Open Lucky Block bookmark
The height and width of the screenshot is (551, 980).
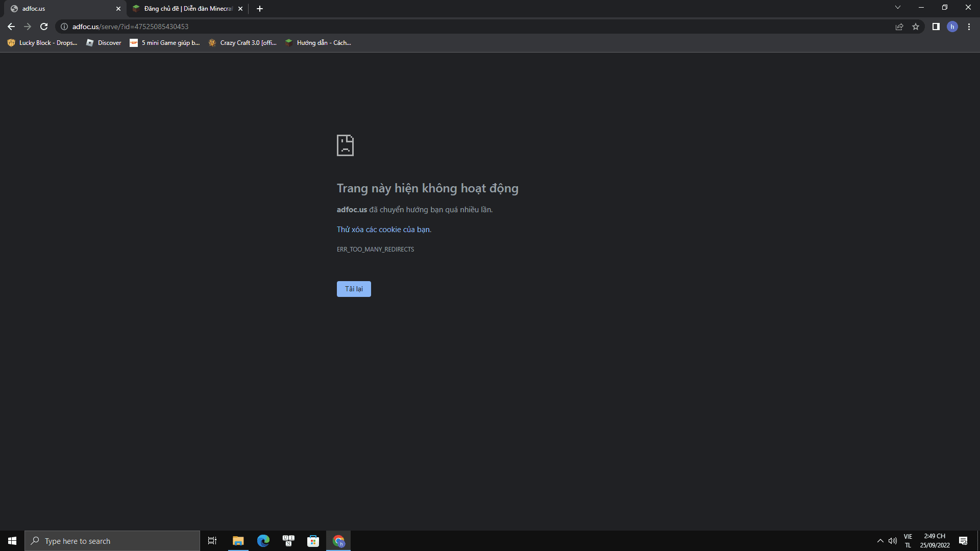click(x=43, y=43)
